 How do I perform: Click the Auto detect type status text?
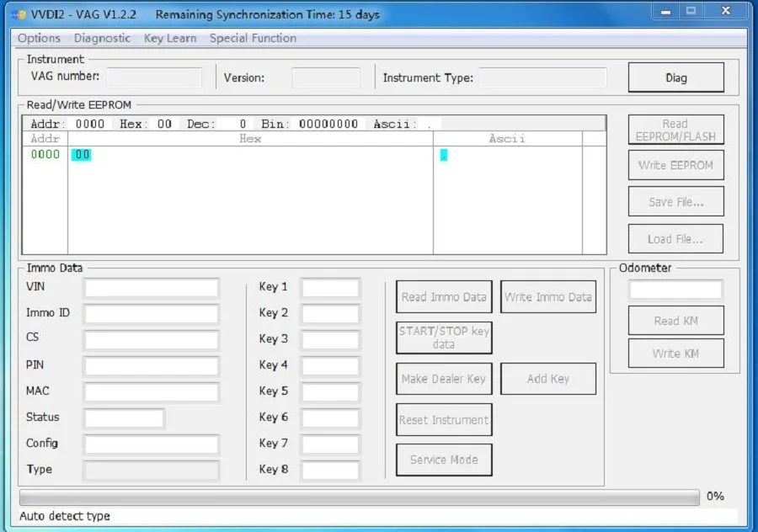65,516
